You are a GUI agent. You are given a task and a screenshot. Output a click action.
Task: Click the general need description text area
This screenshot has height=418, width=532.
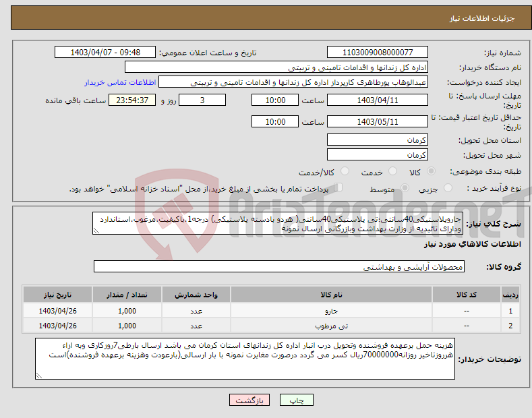278,223
